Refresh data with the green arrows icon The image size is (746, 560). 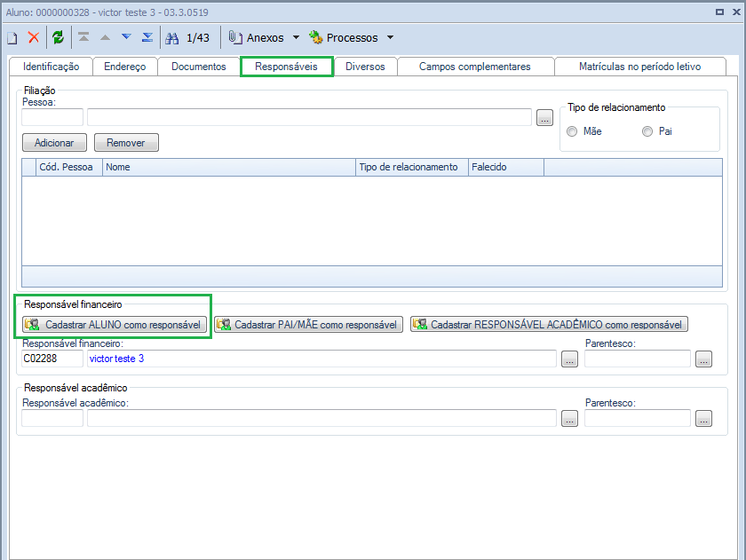click(x=58, y=37)
